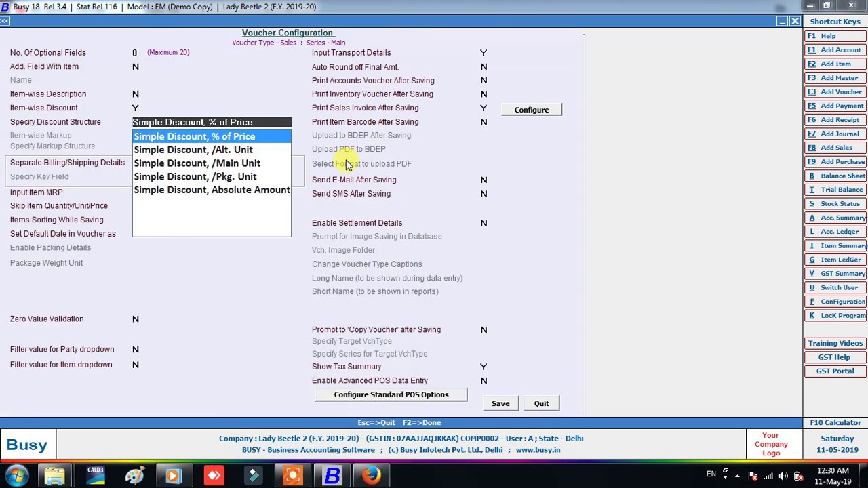Click the Busy logo in footer
The width and height of the screenshot is (868, 488).
27,445
